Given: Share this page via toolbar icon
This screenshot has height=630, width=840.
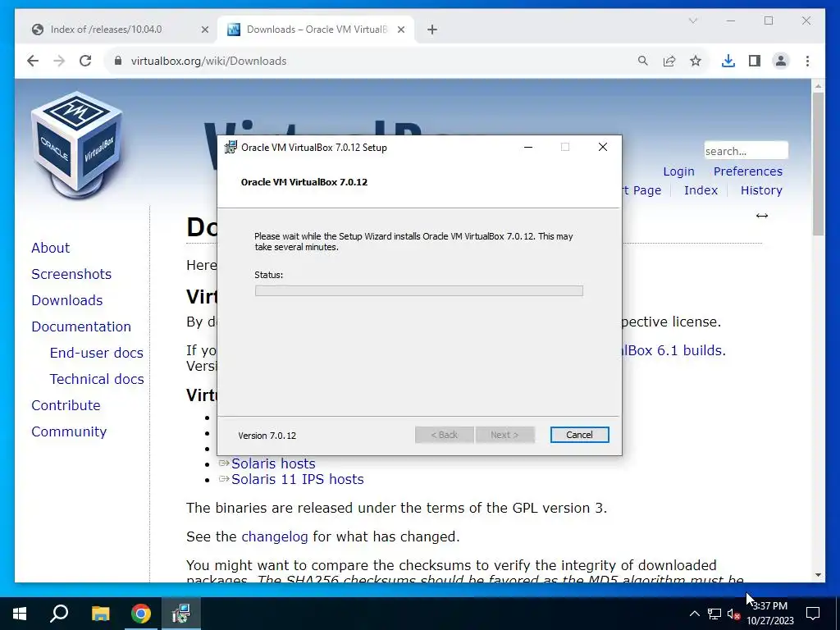Looking at the screenshot, I should click(x=669, y=61).
